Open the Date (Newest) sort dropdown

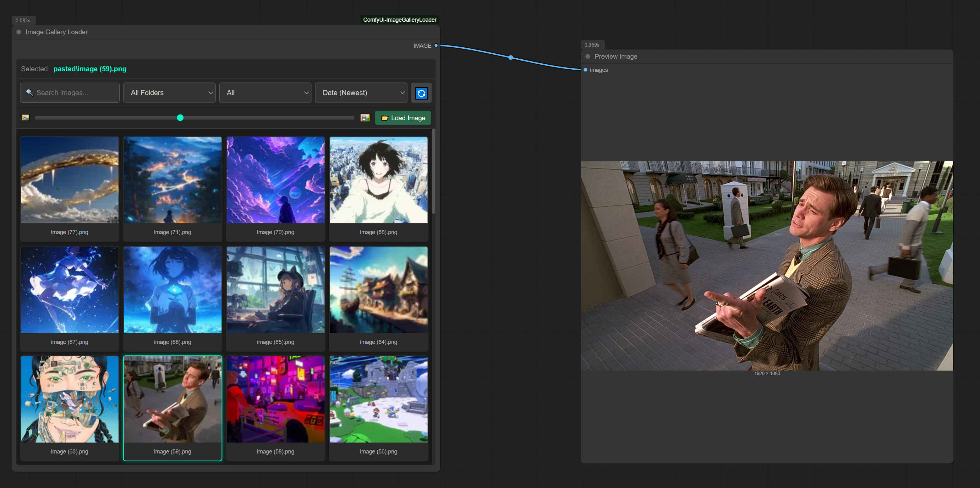pyautogui.click(x=361, y=93)
